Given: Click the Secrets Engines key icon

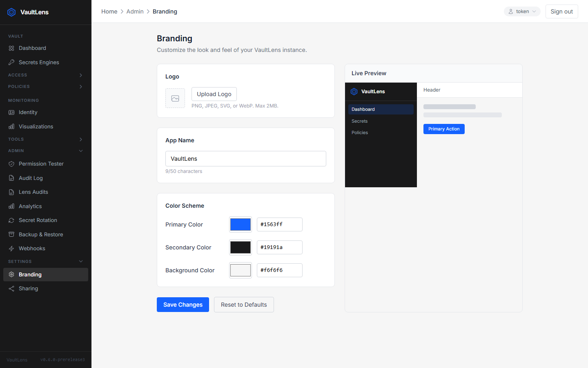Looking at the screenshot, I should pyautogui.click(x=11, y=62).
